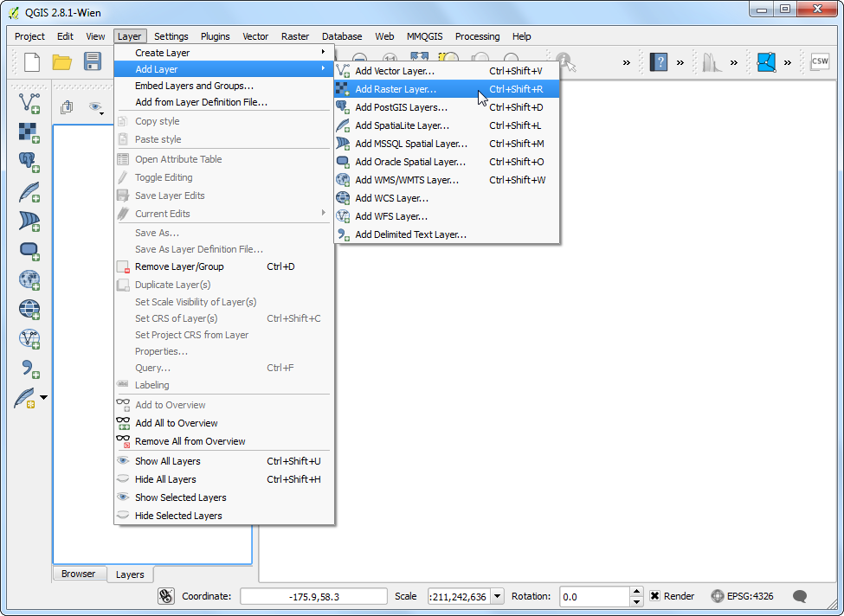Viewport: 844px width, 616px height.
Task: Expand overflow chevron after histogram icon
Action: pyautogui.click(x=734, y=62)
